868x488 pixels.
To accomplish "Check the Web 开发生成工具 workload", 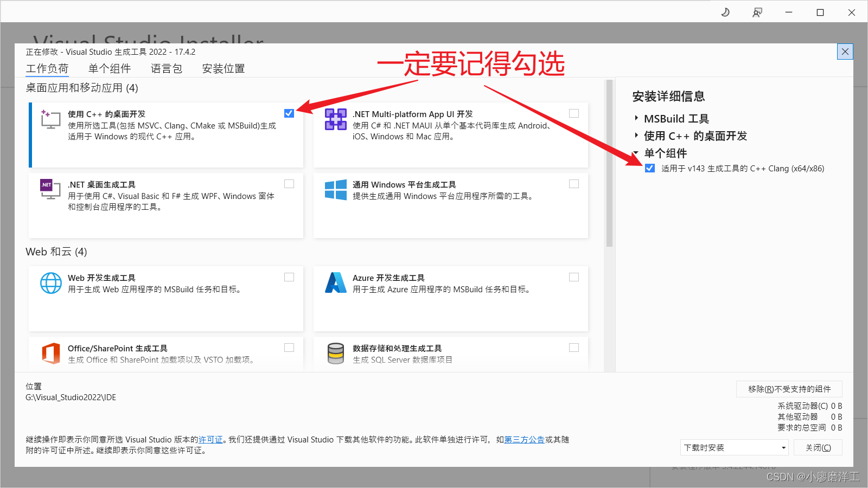I will [x=289, y=277].
